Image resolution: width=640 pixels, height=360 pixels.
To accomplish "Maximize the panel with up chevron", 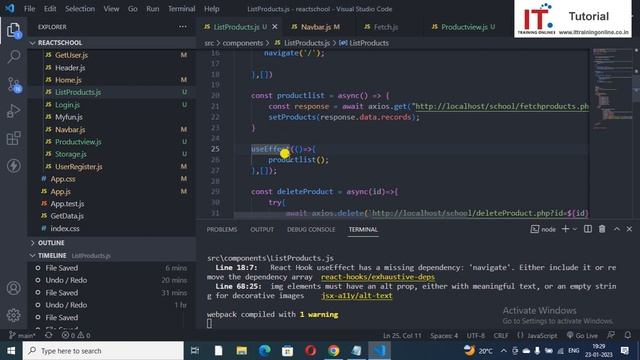I will click(617, 229).
